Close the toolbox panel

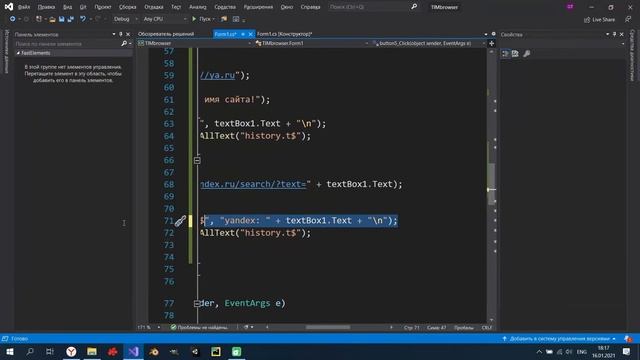128,34
